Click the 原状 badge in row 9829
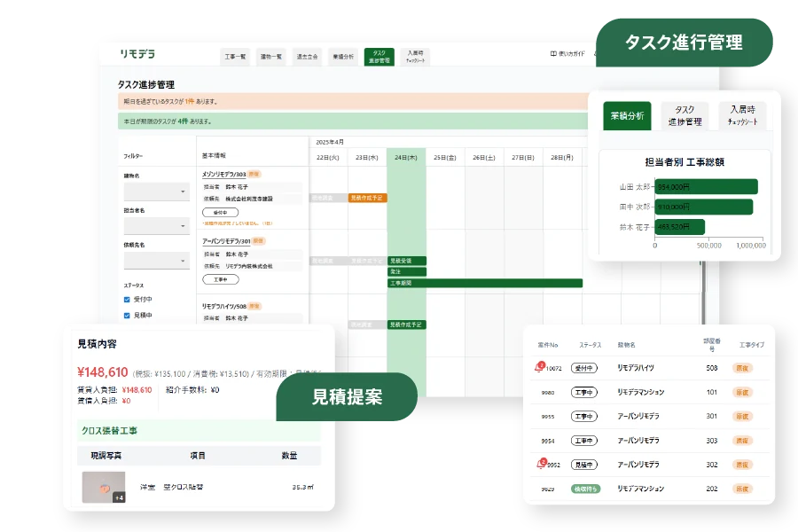 (742, 489)
